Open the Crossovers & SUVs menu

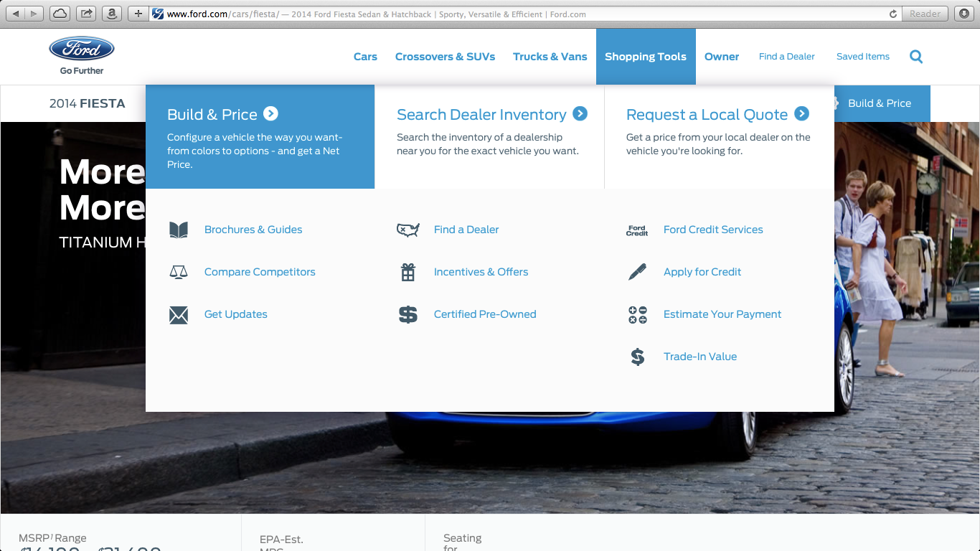tap(445, 57)
